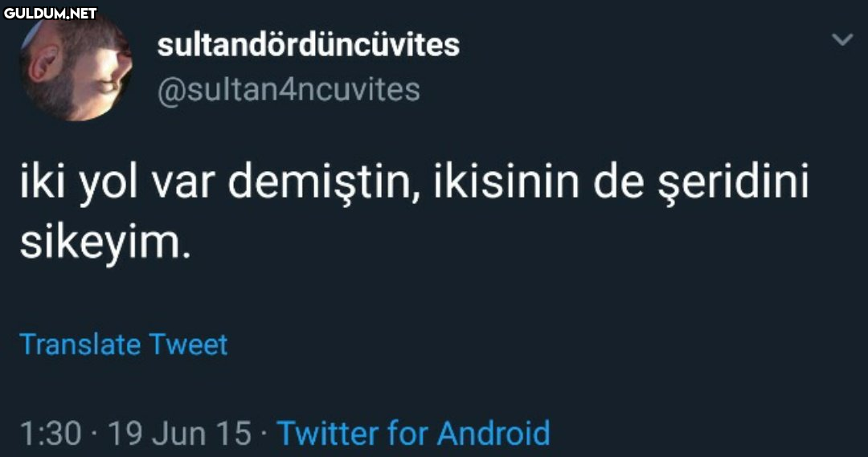Screen dimensions: 868x457
Task: Click the Translate Tweet link
Action: (x=124, y=345)
